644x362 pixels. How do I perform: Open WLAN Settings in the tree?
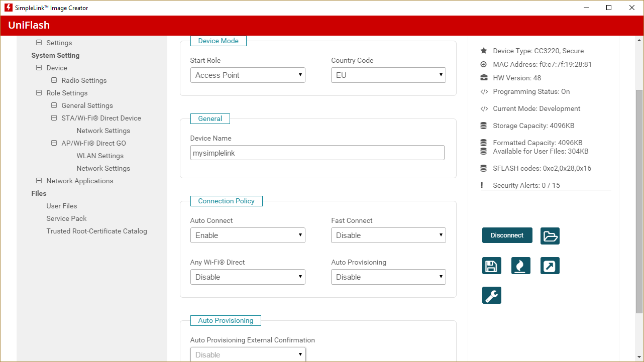[x=100, y=156]
